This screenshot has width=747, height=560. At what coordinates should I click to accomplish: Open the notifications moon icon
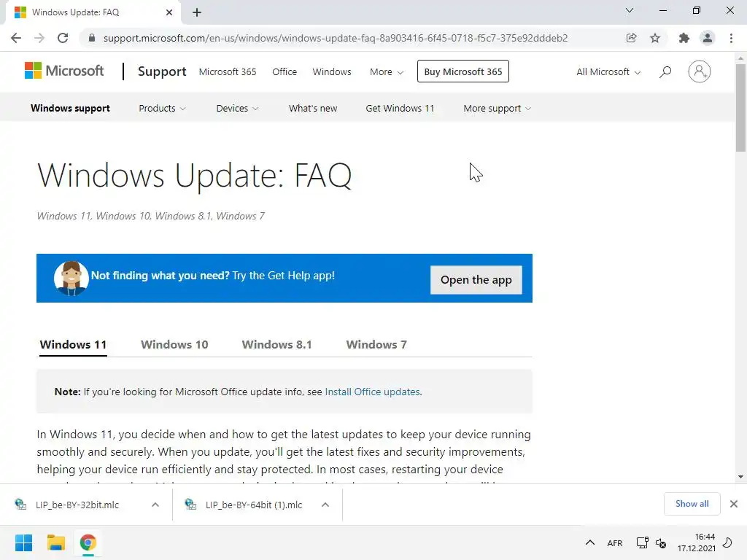(727, 542)
